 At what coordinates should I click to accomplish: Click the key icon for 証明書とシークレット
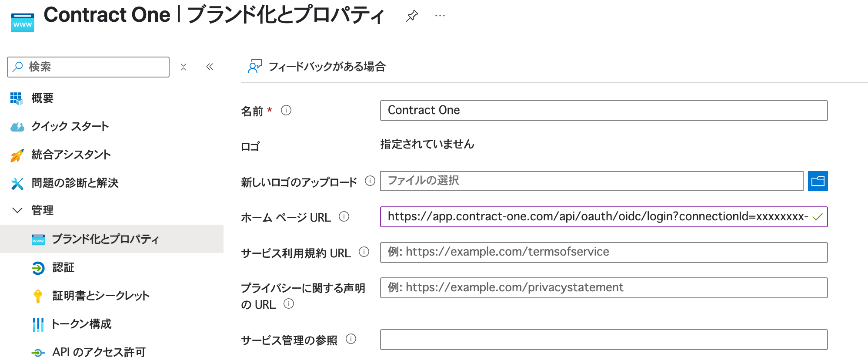pos(38,296)
